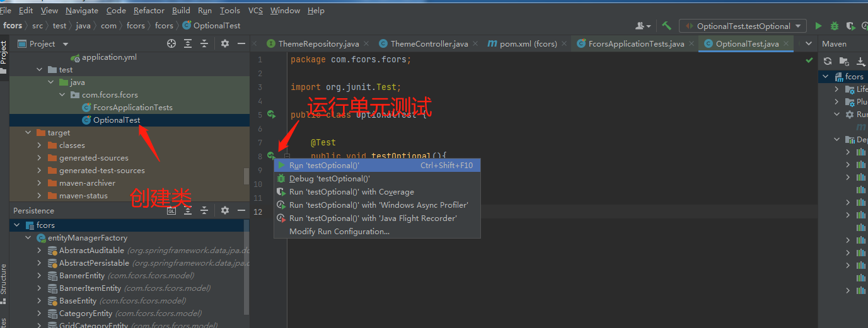Select Run 'testOptional()' from context menu
This screenshot has height=328, width=868.
377,166
